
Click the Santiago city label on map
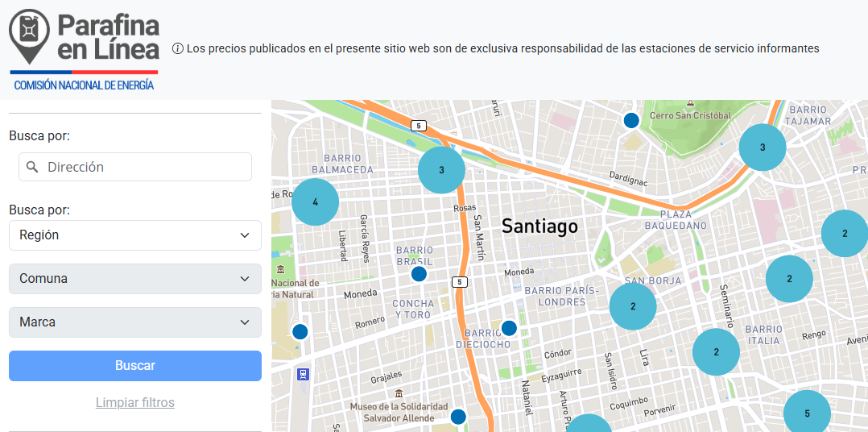pyautogui.click(x=539, y=226)
